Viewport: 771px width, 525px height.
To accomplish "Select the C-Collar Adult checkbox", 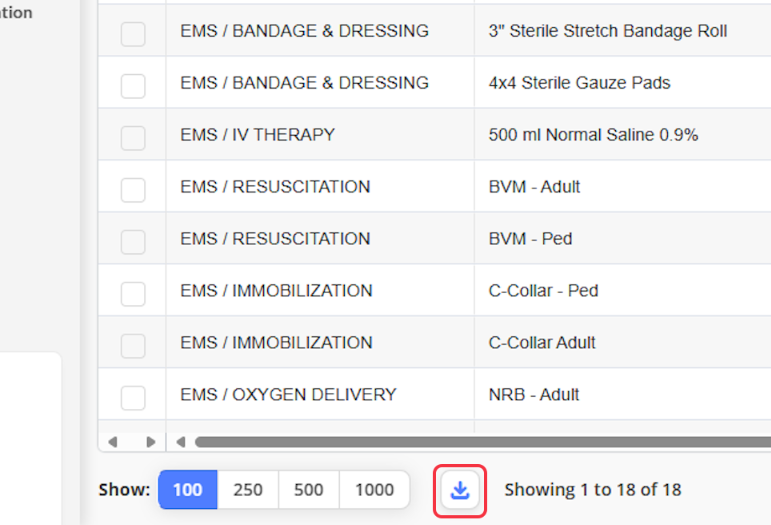I will pyautogui.click(x=133, y=345).
